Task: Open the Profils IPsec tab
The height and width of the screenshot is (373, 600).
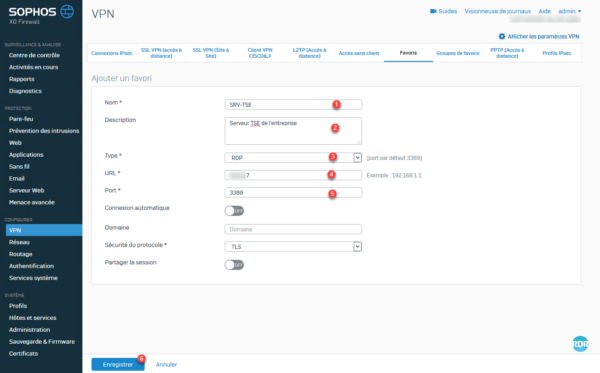Action: coord(557,53)
